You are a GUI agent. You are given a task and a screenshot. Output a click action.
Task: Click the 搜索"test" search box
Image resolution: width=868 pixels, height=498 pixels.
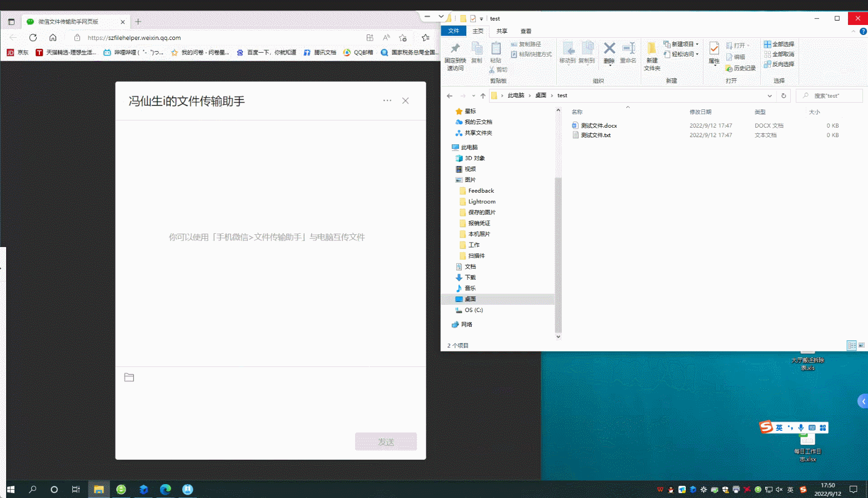829,95
